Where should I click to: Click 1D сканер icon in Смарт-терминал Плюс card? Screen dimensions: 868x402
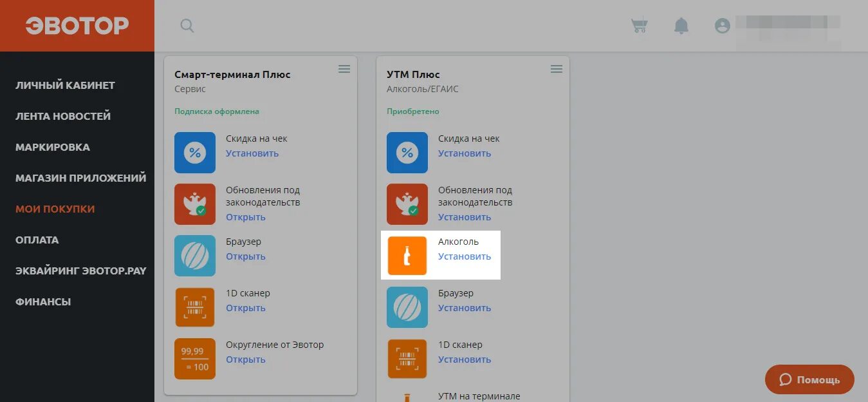click(195, 307)
